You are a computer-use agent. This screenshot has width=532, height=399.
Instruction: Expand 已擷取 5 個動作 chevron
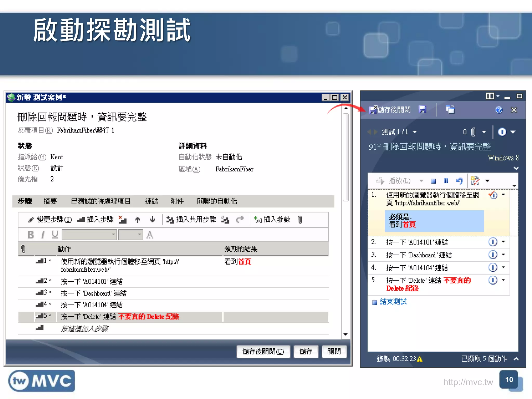coord(516,359)
